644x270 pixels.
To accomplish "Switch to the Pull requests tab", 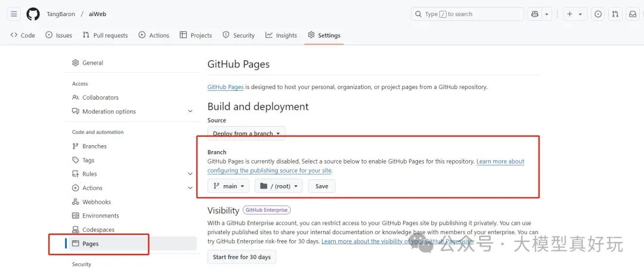I will point(105,35).
